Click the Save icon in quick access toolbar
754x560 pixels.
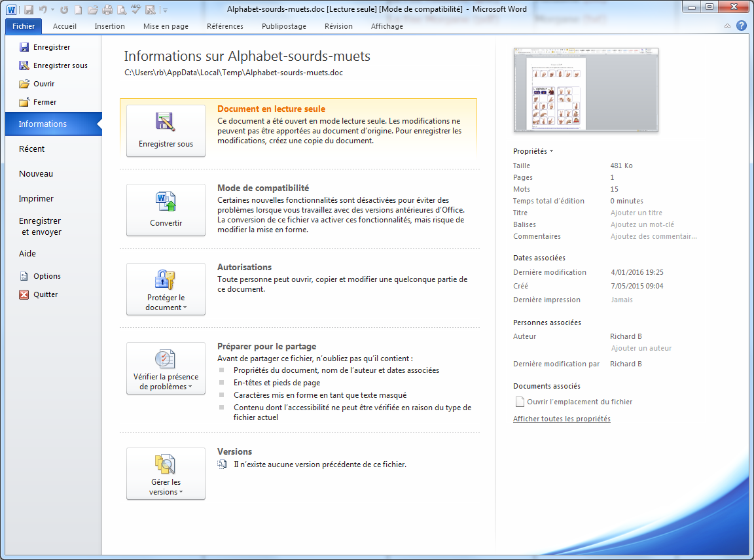coord(29,10)
